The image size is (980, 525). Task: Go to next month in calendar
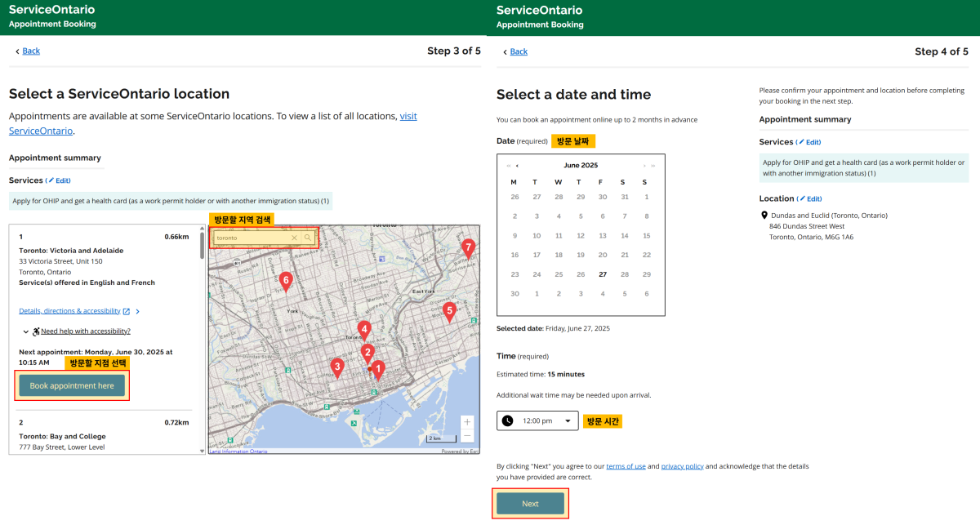click(644, 165)
